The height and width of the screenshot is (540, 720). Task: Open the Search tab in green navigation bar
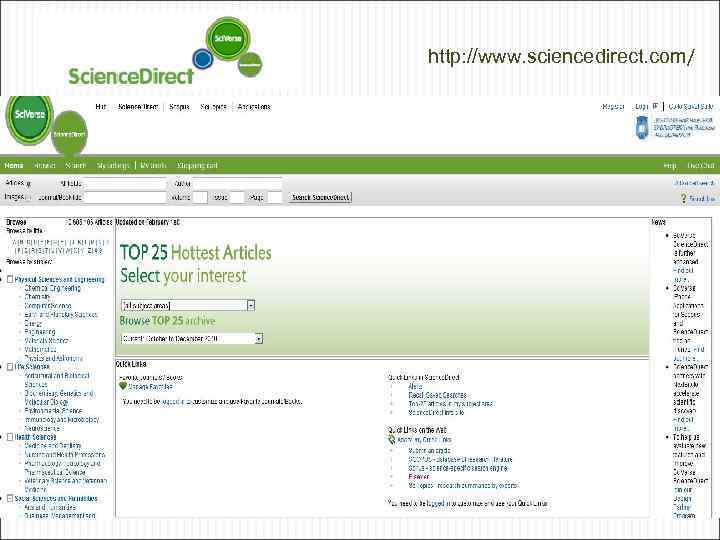coord(75,165)
